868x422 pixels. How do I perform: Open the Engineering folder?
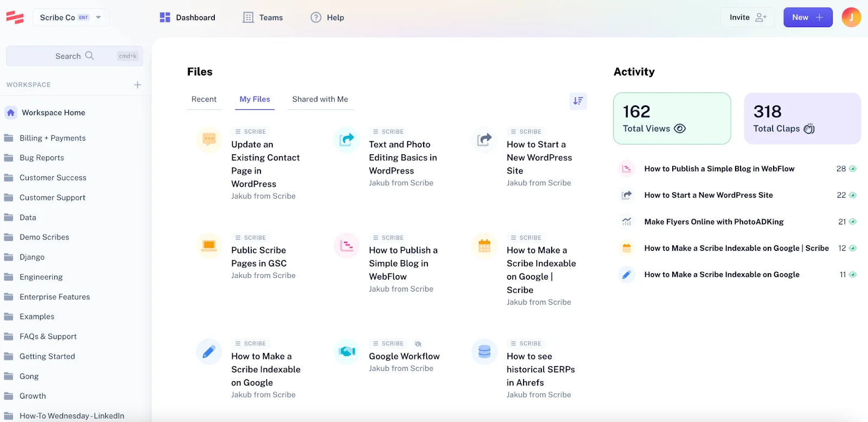[41, 277]
